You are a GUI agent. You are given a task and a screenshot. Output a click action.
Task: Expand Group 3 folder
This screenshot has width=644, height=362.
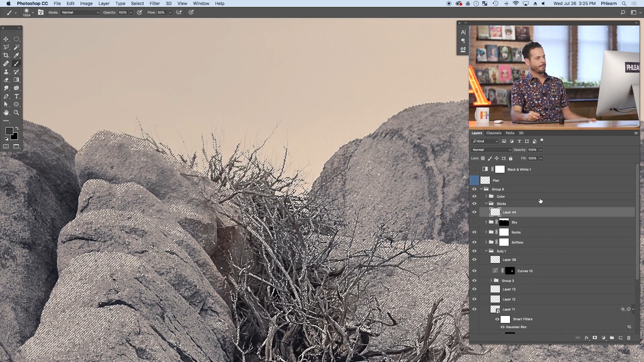coord(491,281)
